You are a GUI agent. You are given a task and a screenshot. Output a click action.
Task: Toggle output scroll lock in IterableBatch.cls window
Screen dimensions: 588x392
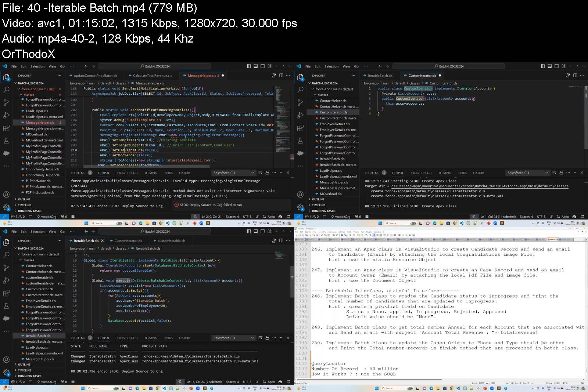[x=267, y=338]
